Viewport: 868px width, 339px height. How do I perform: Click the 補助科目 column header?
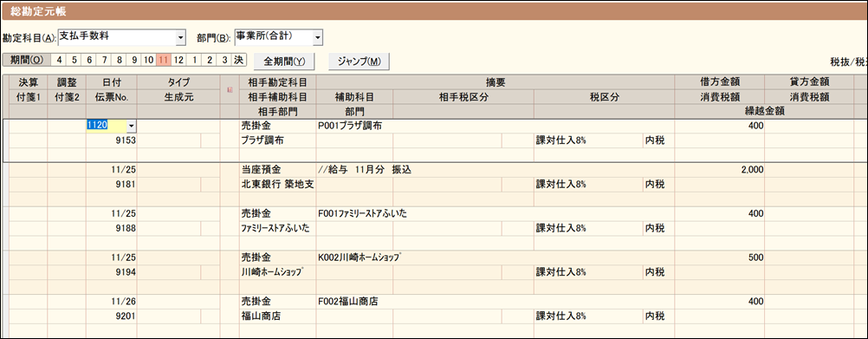click(x=354, y=97)
